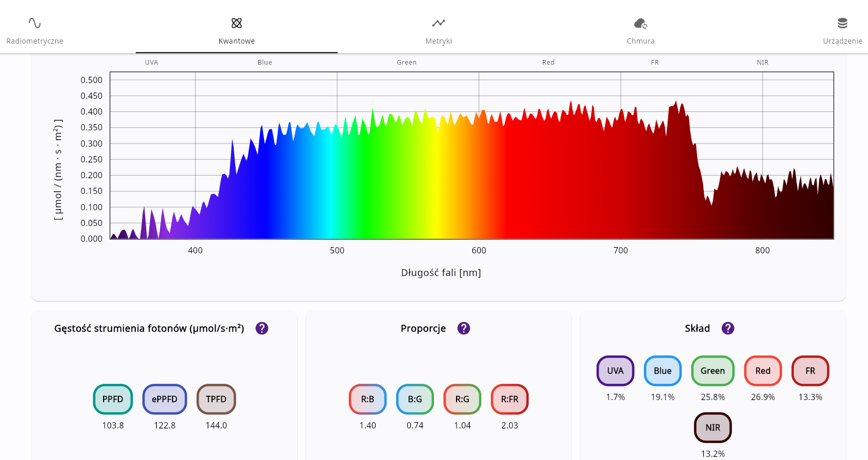Open help icon for Gęstość strumienia fotonów
Image resolution: width=868 pixels, height=460 pixels.
(262, 329)
